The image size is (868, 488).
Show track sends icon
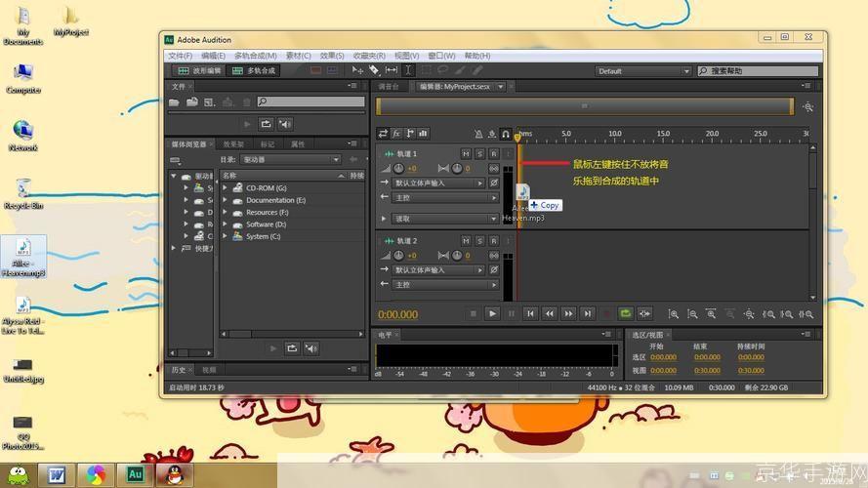410,134
